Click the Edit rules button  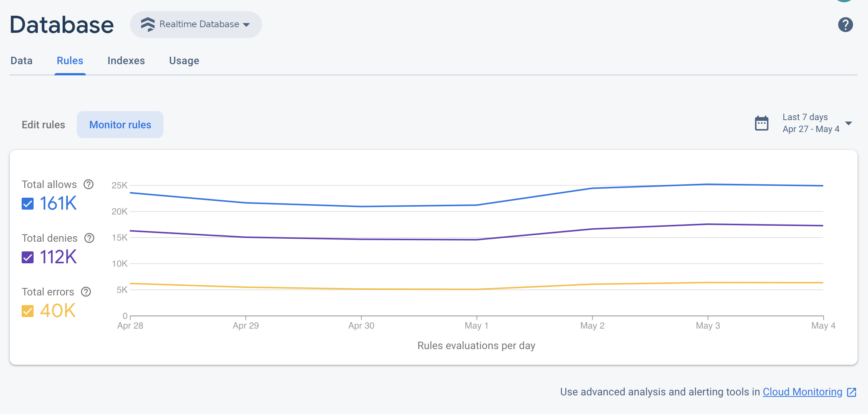43,125
